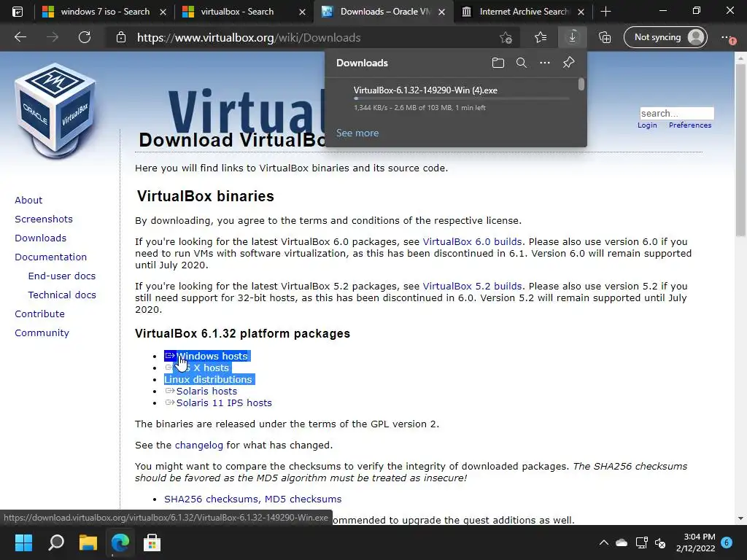747x560 pixels.
Task: Open Microsoft Store from the taskbar
Action: 152,542
